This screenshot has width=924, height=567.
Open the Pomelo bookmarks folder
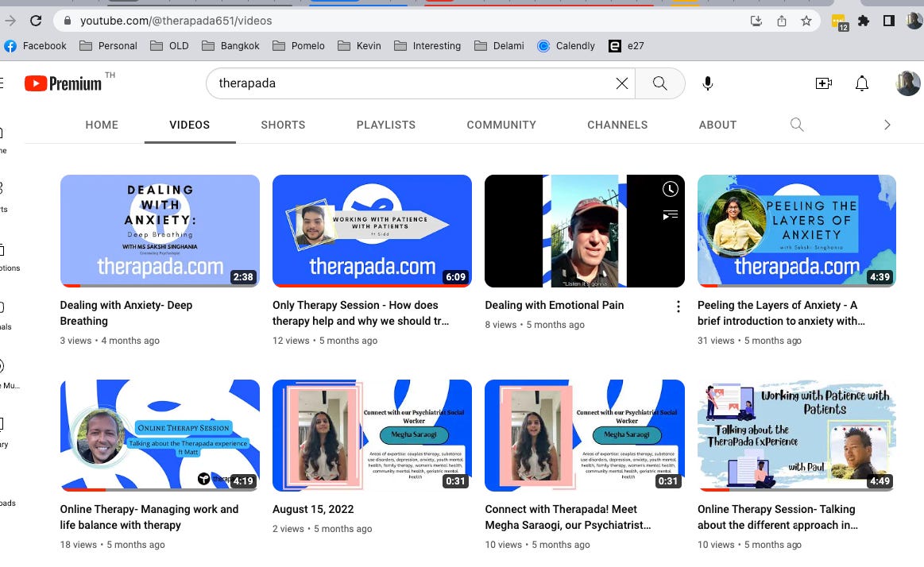pos(299,46)
